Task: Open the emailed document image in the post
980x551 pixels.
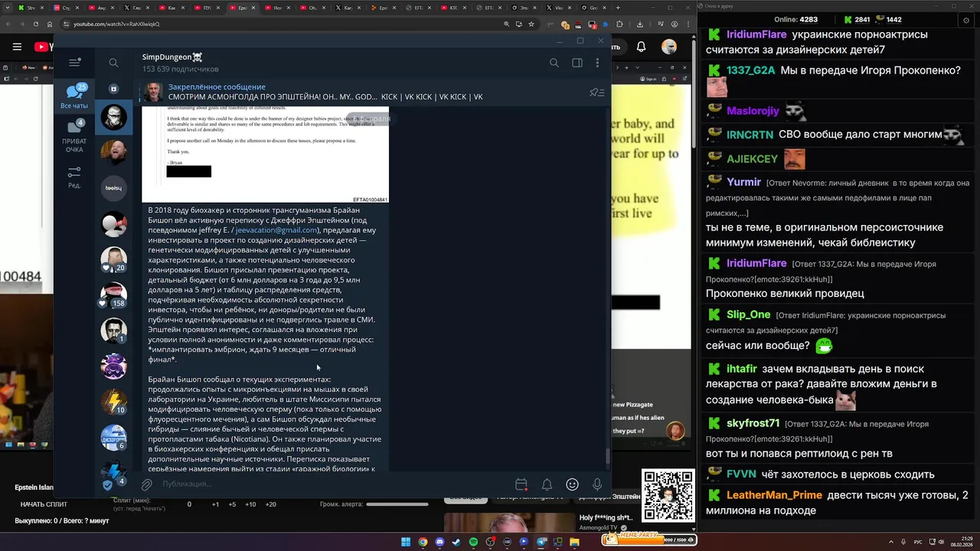Action: 266,155
